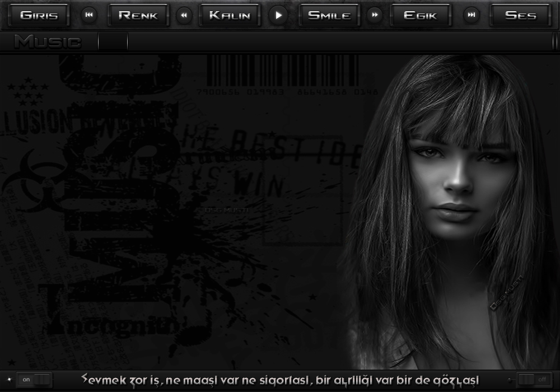Toggle the 'on' switch at bottom left
Viewport: 560px width, 392px height.
pos(35,379)
